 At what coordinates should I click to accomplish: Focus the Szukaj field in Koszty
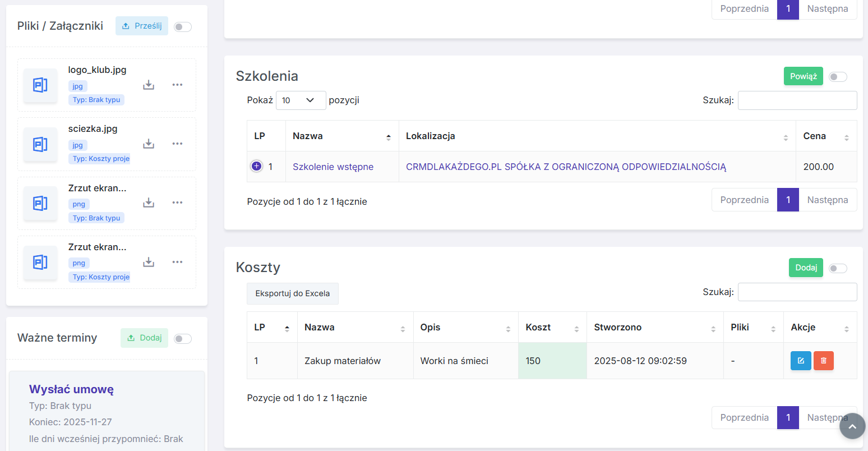797,292
